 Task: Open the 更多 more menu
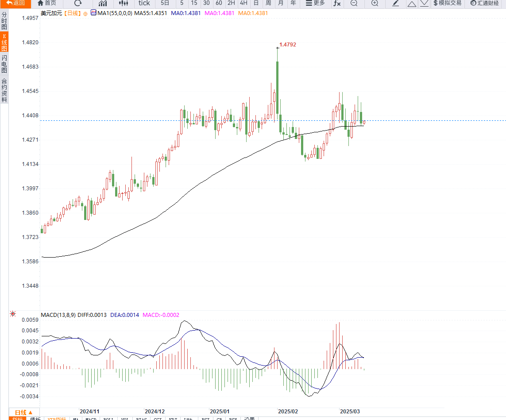pos(315,3)
